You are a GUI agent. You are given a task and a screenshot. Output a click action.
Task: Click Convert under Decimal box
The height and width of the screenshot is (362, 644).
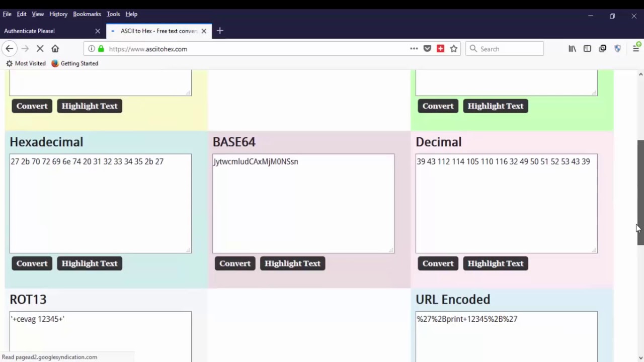(x=438, y=263)
